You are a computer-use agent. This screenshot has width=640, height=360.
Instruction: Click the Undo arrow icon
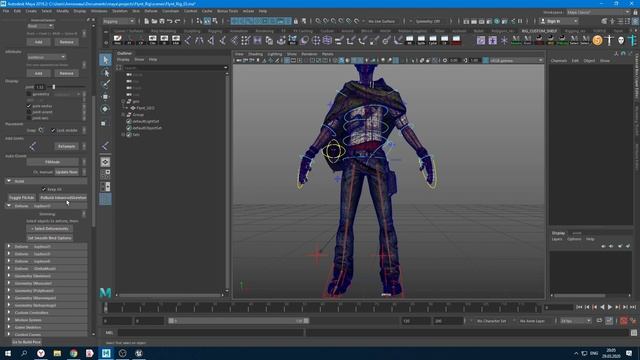[x=169, y=21]
